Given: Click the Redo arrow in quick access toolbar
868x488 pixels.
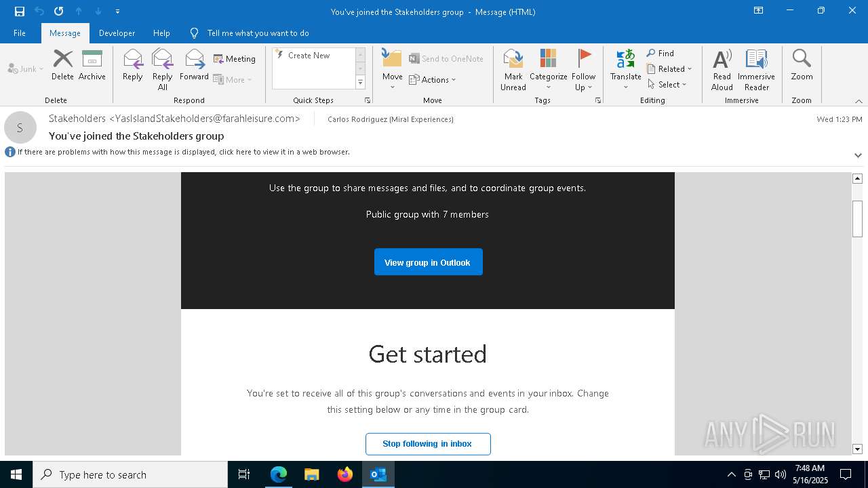Looking at the screenshot, I should pos(59,12).
